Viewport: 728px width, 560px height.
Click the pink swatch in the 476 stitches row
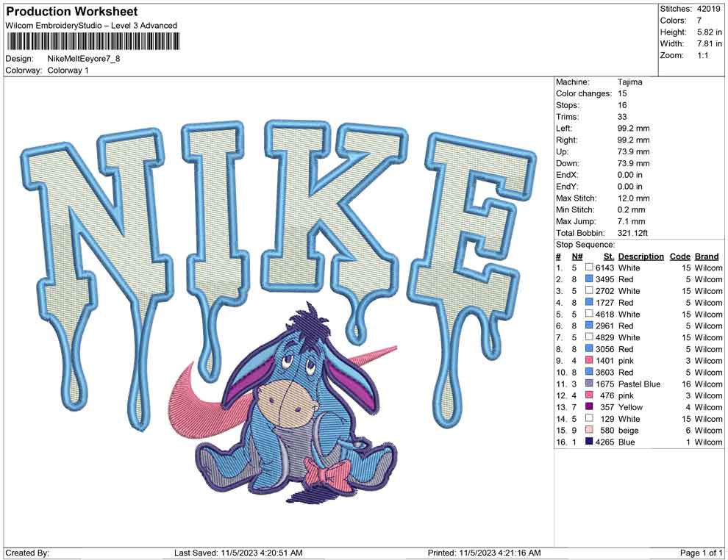[589, 395]
